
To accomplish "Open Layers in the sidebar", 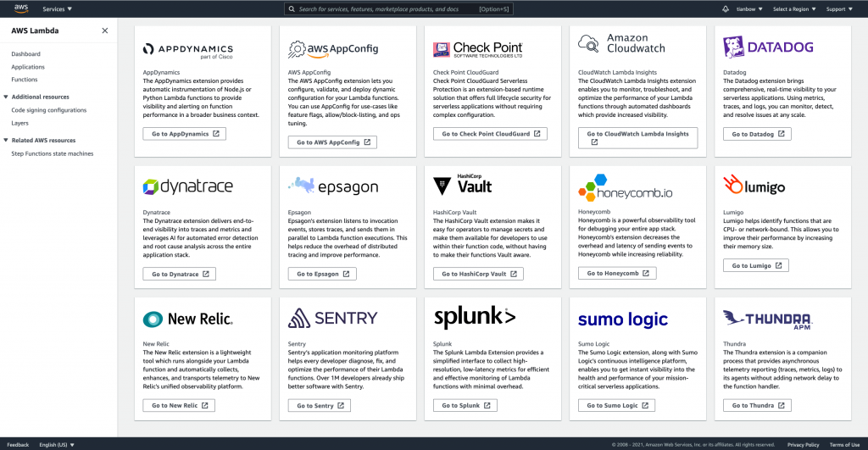I will click(x=19, y=123).
